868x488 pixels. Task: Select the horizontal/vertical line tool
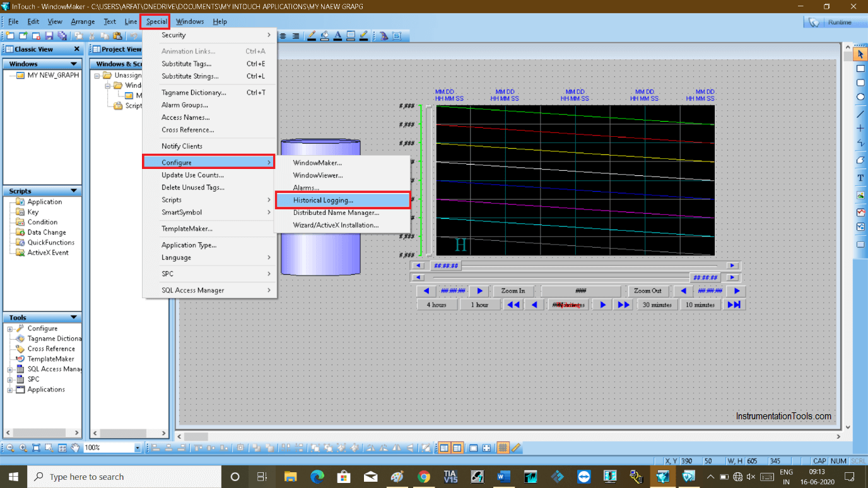point(860,128)
